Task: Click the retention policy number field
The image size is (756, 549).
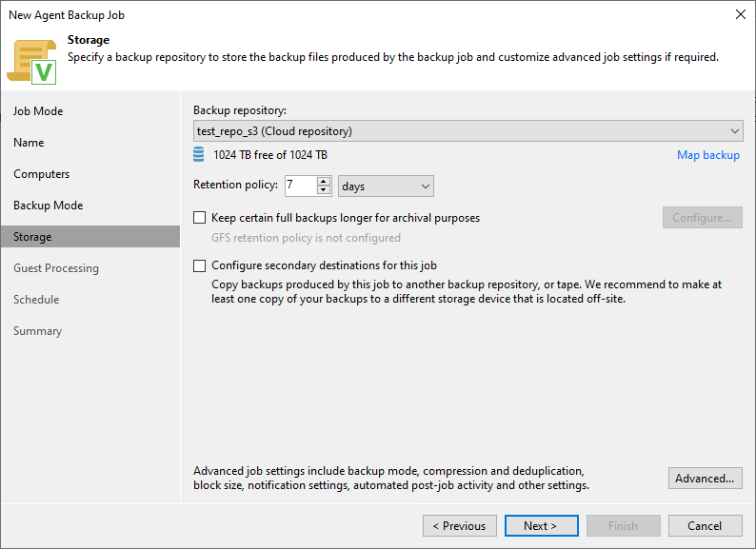Action: point(299,186)
